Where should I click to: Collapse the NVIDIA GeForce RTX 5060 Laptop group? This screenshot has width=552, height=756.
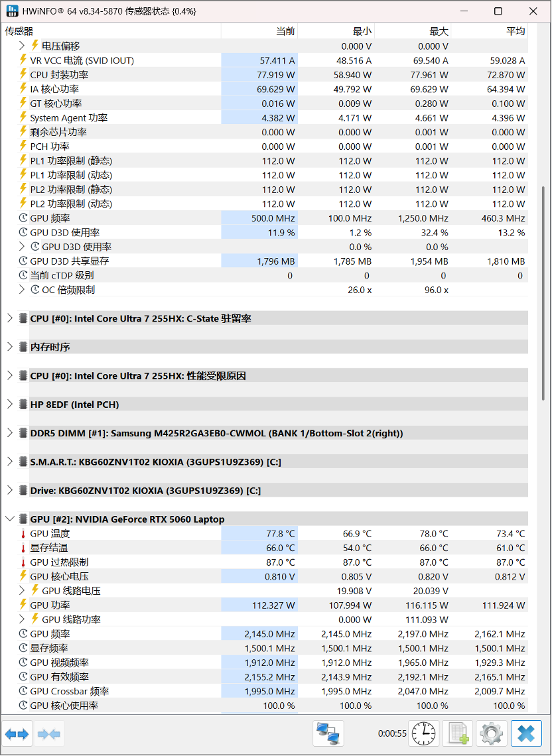(10, 519)
